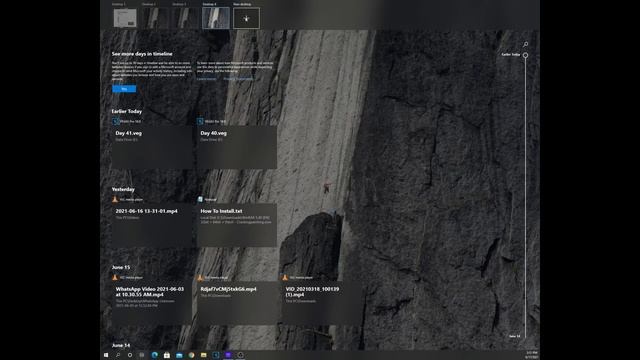Open yellow File Explorer taskbar icon
This screenshot has width=640, height=360.
[x=204, y=355]
